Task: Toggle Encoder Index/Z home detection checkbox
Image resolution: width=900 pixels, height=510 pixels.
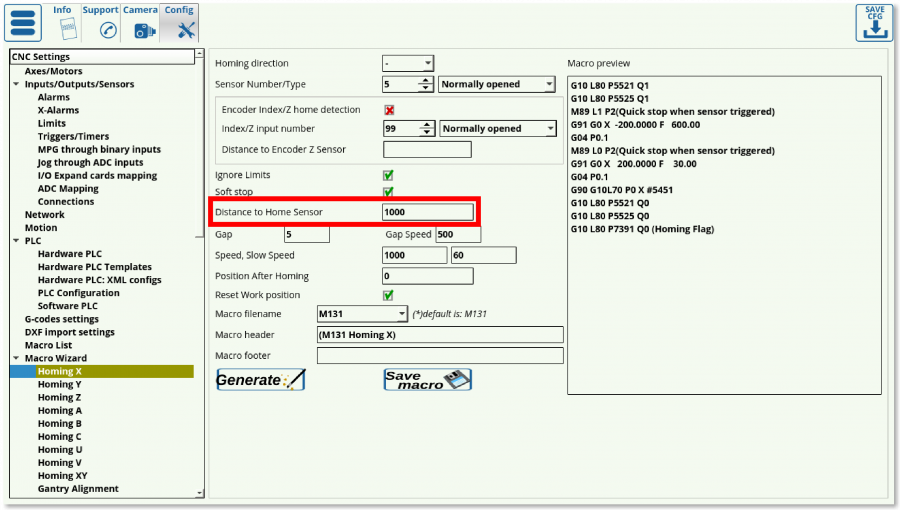Action: pyautogui.click(x=389, y=110)
